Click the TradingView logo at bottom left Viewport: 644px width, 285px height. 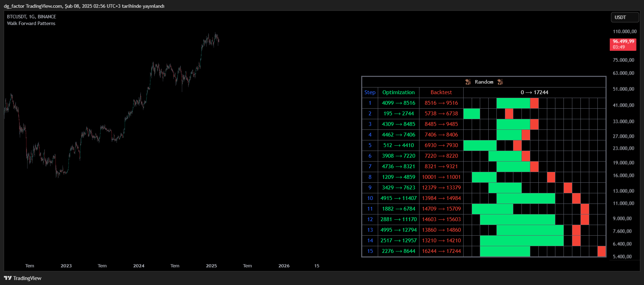pos(23,278)
